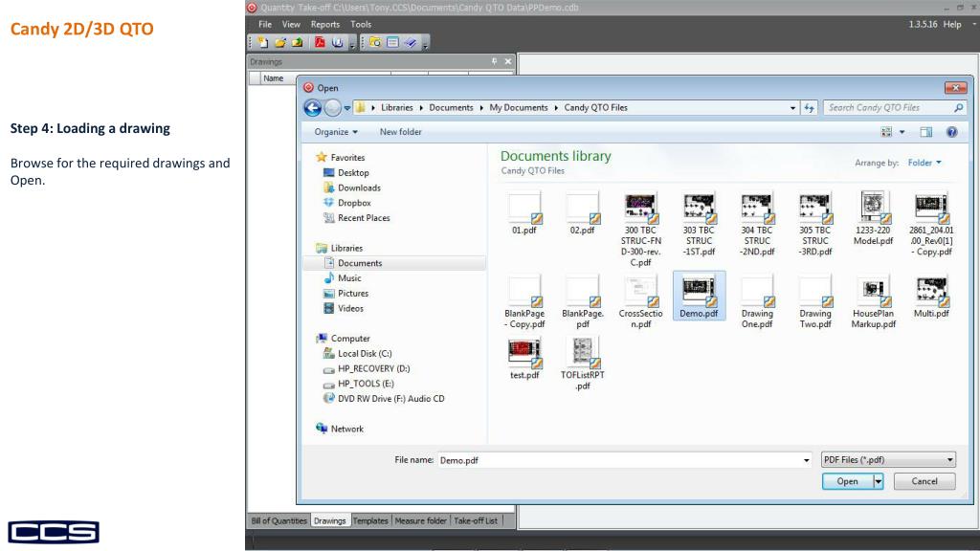Open the Organize dropdown menu
Image resolution: width=980 pixels, height=551 pixels.
(x=336, y=132)
